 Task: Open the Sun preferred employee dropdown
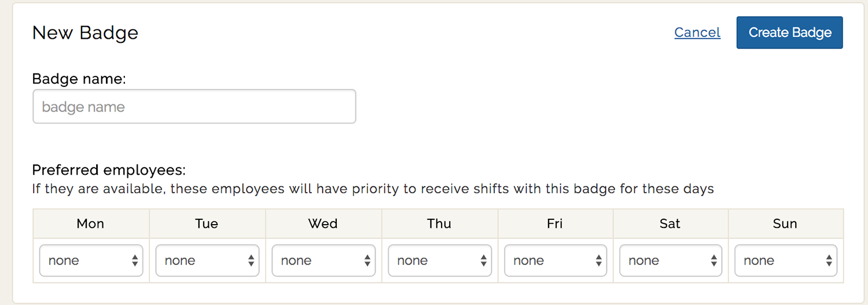[x=786, y=260]
